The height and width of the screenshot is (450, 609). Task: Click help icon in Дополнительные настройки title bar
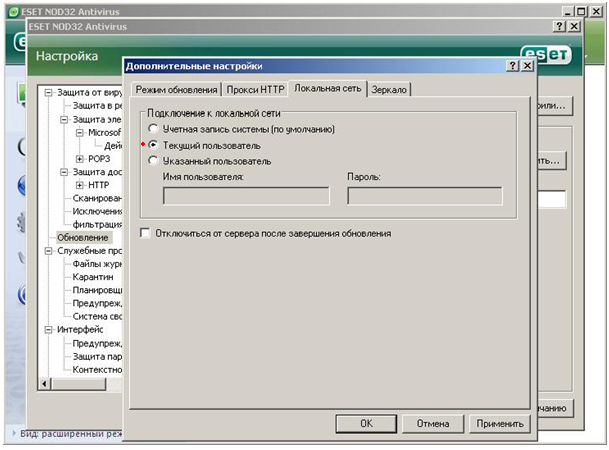pyautogui.click(x=513, y=66)
